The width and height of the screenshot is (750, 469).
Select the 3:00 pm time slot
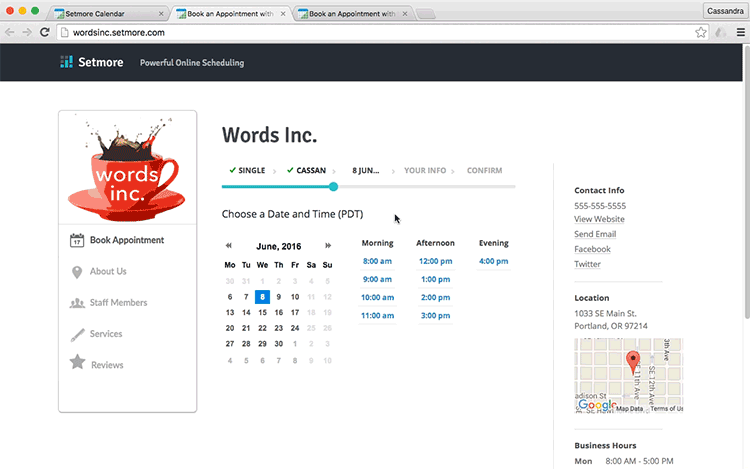click(x=435, y=316)
